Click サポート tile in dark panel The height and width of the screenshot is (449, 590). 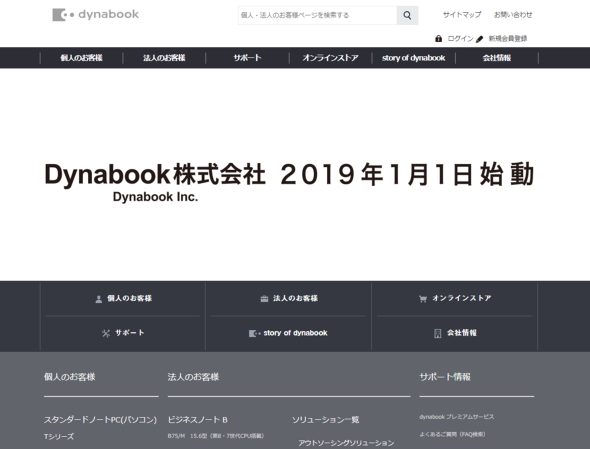point(123,333)
